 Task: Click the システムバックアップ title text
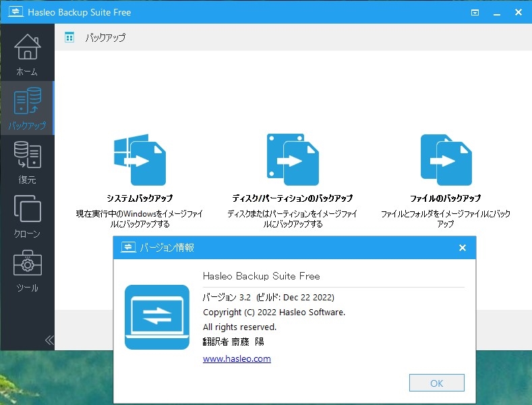pos(140,198)
